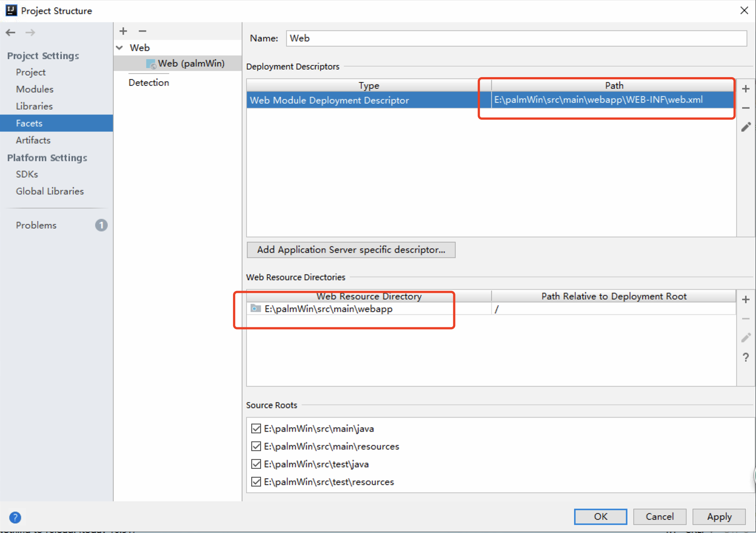Open the blue help icon at the dialog bottom

pyautogui.click(x=15, y=517)
